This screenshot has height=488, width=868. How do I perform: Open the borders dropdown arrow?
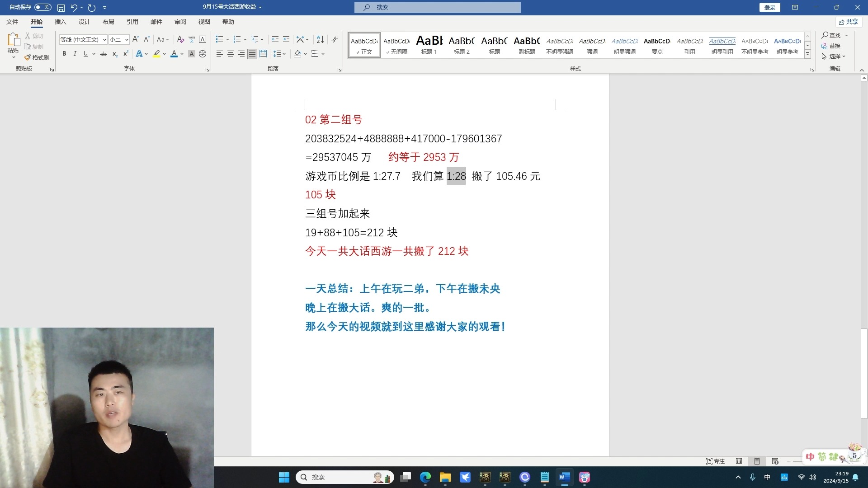click(x=323, y=54)
